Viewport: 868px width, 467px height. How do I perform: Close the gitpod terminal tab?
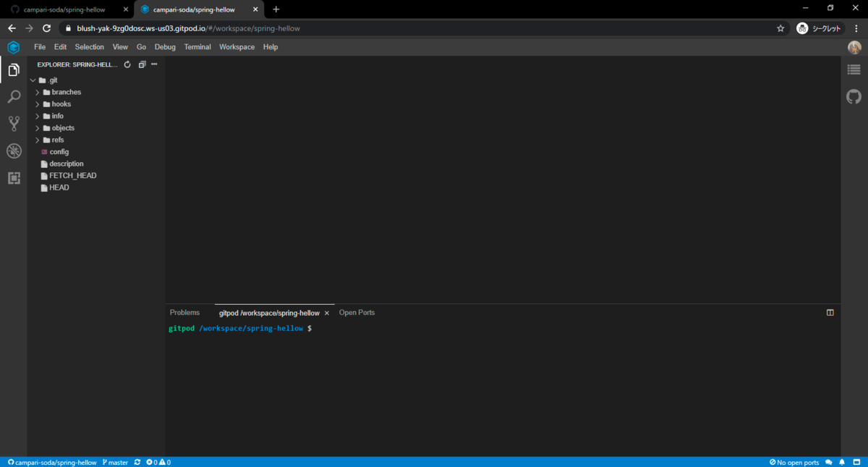(327, 313)
